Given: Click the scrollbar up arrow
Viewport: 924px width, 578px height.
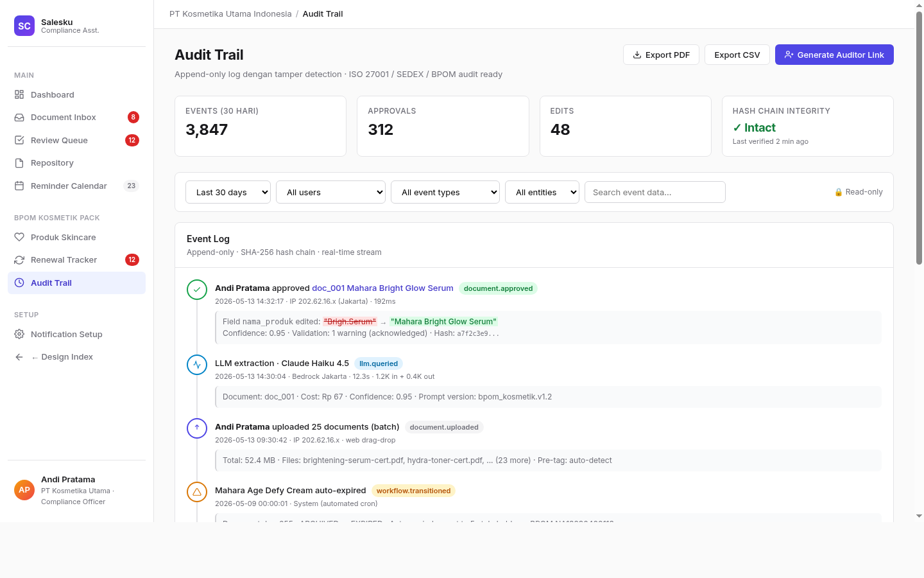Looking at the screenshot, I should (919, 5).
